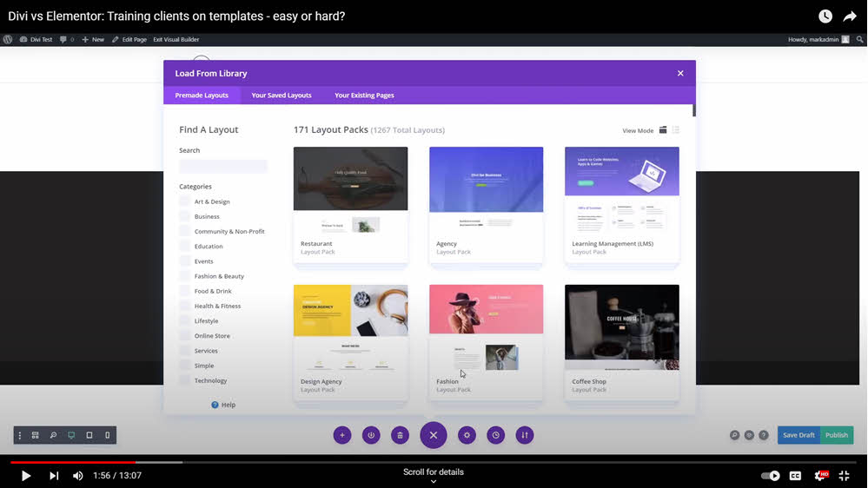Open the Restaurant layout pack thumbnail
Image resolution: width=868 pixels, height=488 pixels.
point(350,190)
